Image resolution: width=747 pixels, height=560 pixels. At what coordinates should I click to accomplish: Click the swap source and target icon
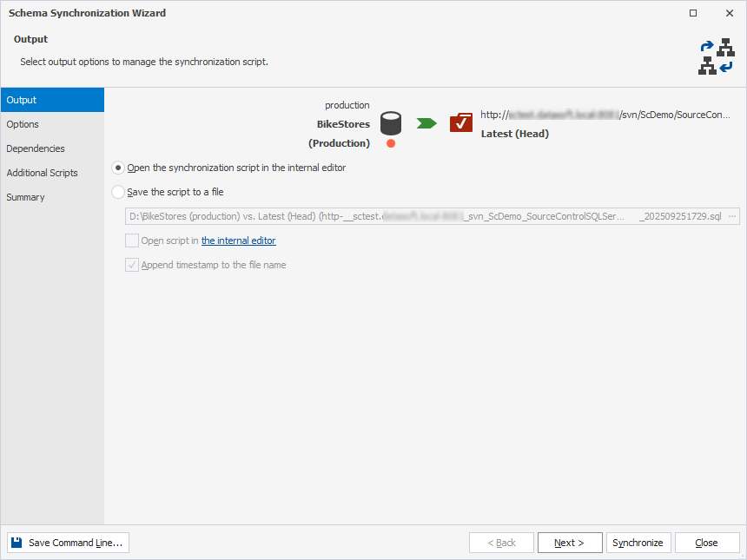coord(716,56)
